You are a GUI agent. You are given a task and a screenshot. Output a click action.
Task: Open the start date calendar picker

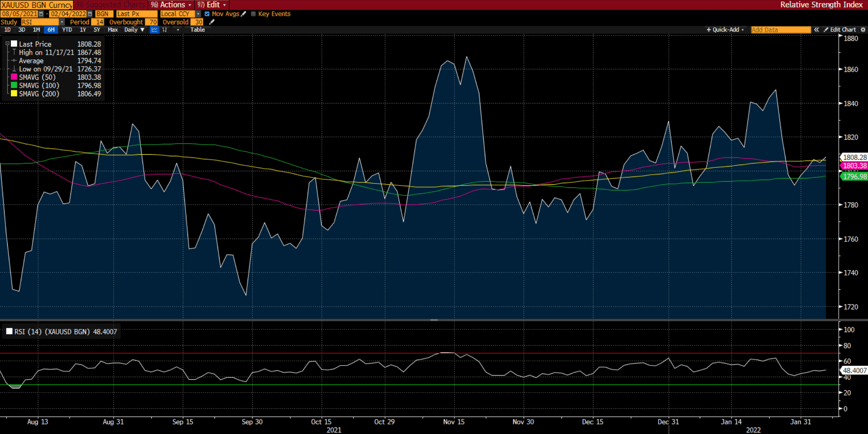coord(41,14)
